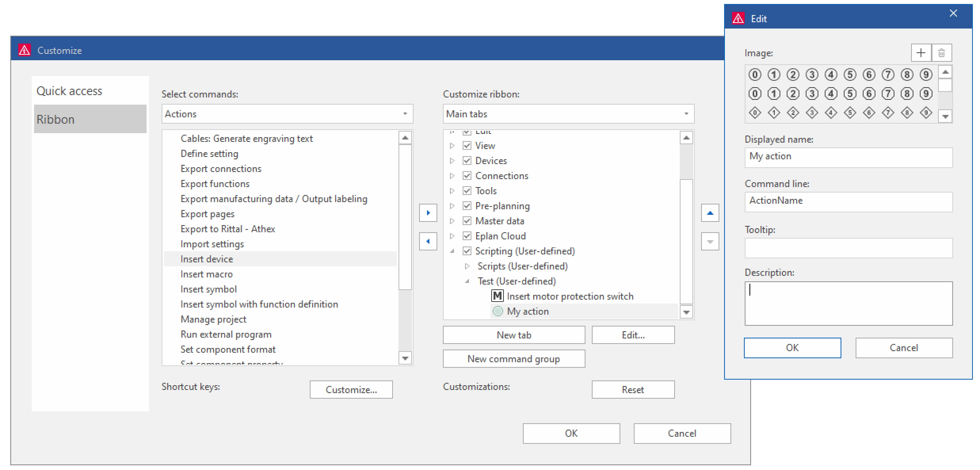The height and width of the screenshot is (470, 980).
Task: Pick the circled number 9 image
Action: click(926, 75)
